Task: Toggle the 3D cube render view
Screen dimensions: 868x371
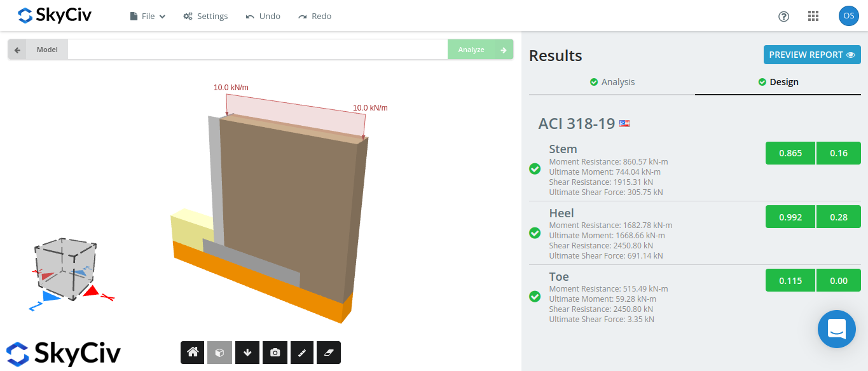Action: tap(219, 353)
